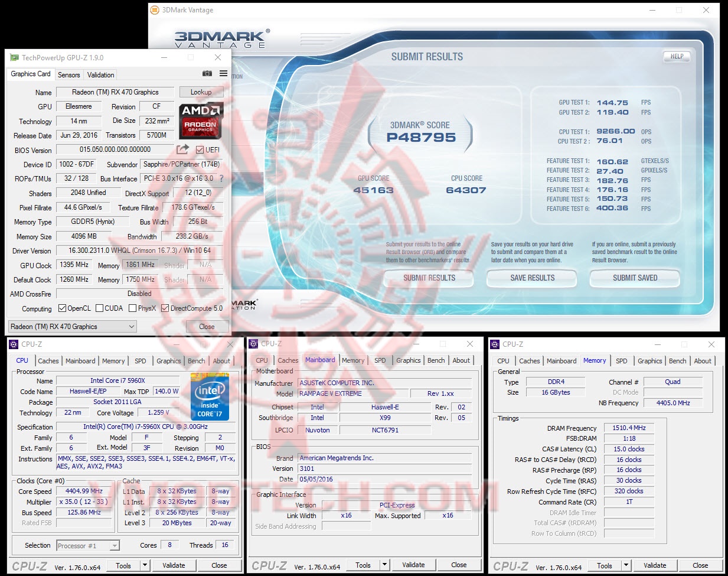Open the HELP panel in 3DMark Vantage

tap(677, 56)
